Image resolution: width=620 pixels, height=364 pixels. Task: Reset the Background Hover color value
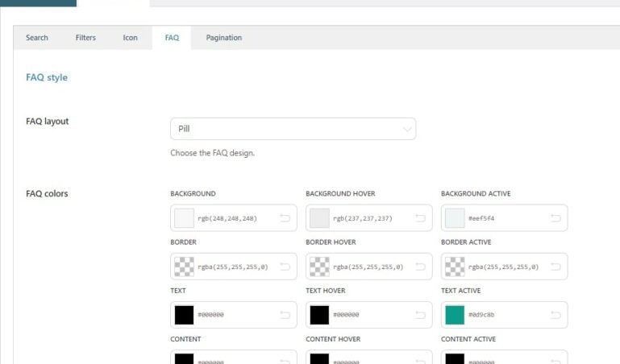420,218
